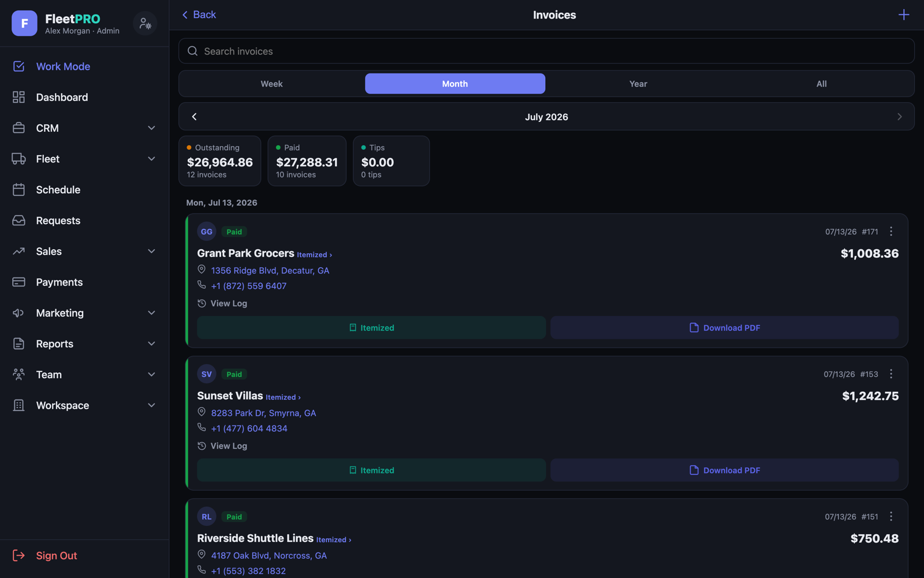Open address 4187 Oak Blvd, Norcross, GA

(x=269, y=555)
